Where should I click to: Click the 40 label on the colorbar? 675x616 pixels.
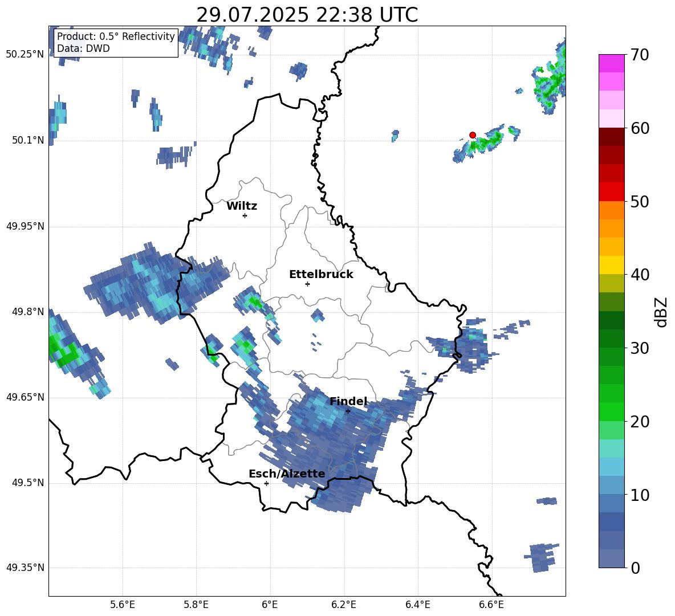tap(640, 275)
